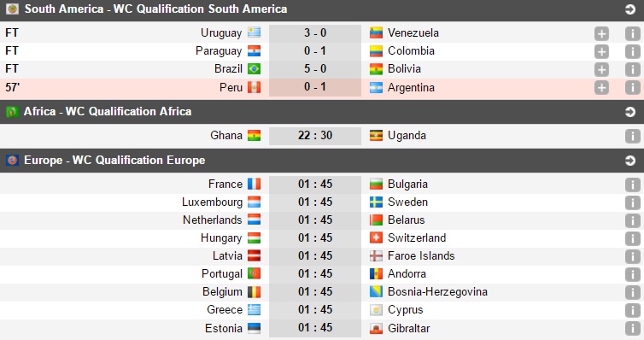Open the Africa qualification arrow icon

[630, 112]
